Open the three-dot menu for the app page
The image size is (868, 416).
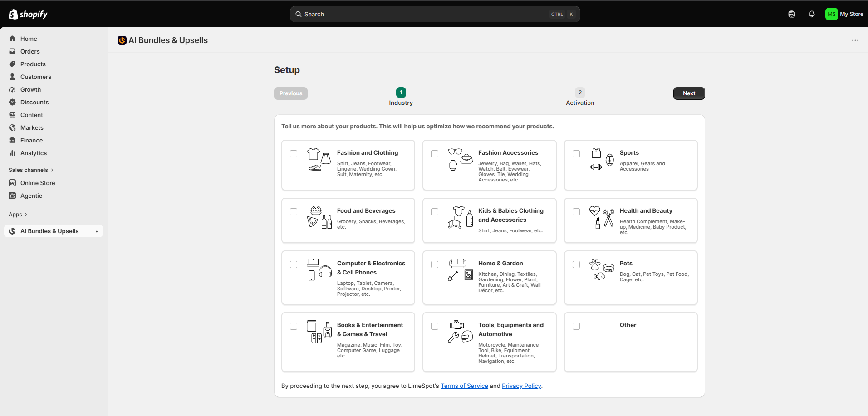pos(855,40)
